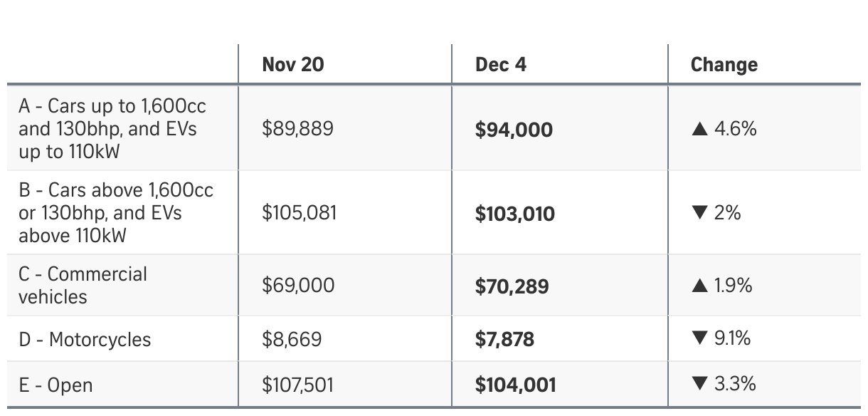
Task: Click the $89,889 price cell
Action: 297,129
